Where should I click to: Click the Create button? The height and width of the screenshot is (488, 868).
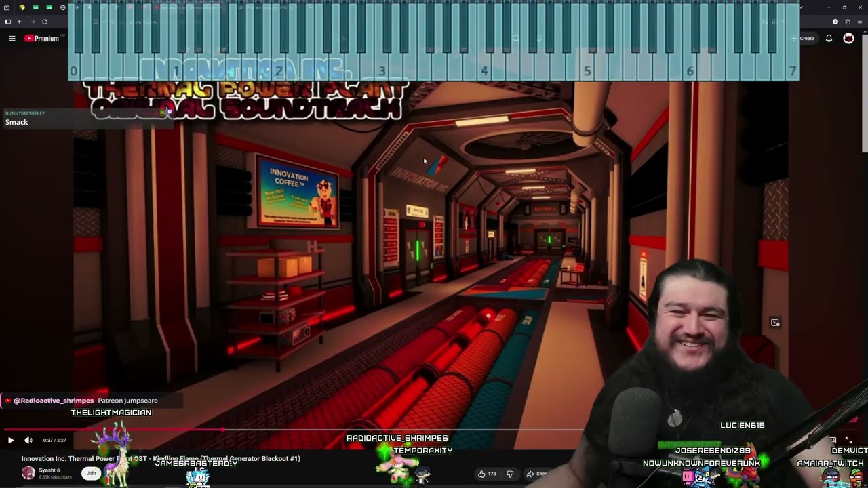coord(804,39)
